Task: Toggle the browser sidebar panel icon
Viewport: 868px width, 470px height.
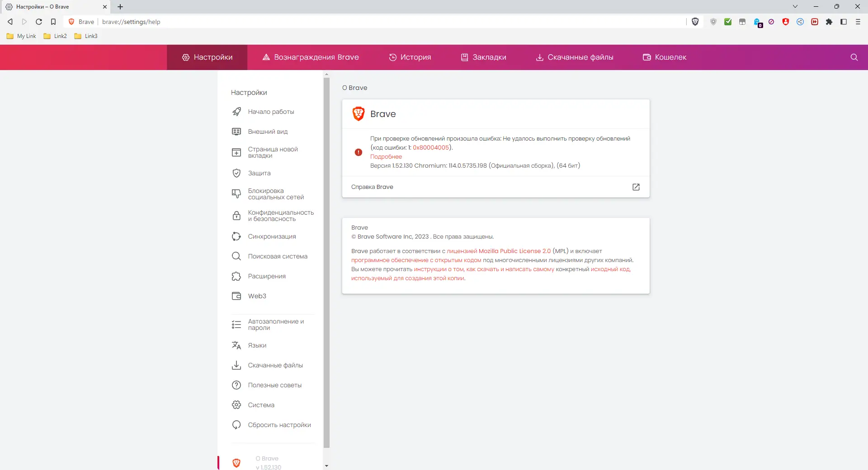Action: pyautogui.click(x=844, y=22)
